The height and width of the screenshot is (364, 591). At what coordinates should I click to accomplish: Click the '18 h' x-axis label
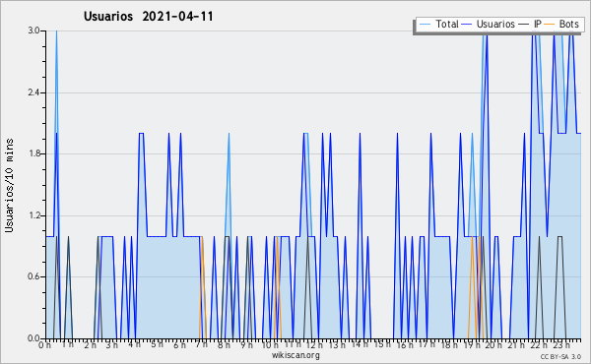[x=449, y=345]
